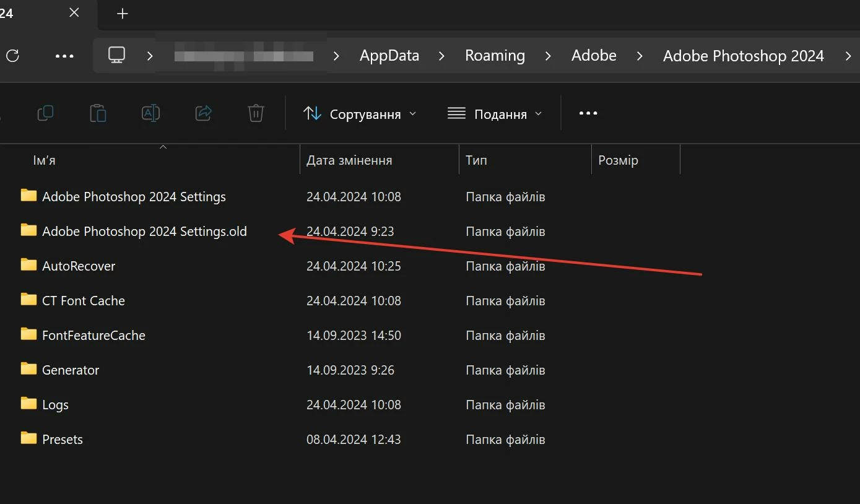Go to the Adobe breadcrumb folder

[594, 56]
